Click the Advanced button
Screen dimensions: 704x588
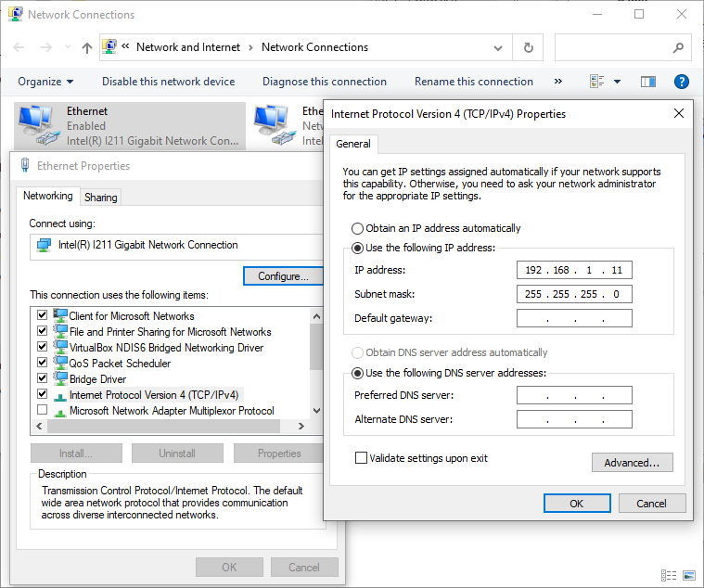pos(633,462)
